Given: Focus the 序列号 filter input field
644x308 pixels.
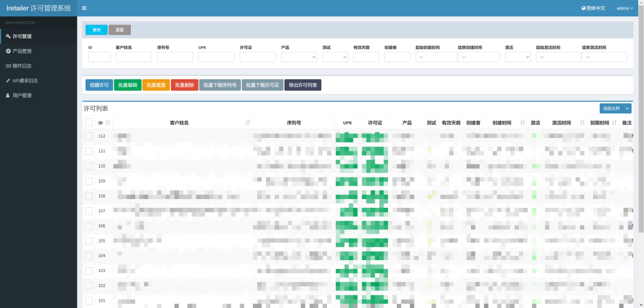Looking at the screenshot, I should pyautogui.click(x=174, y=57).
